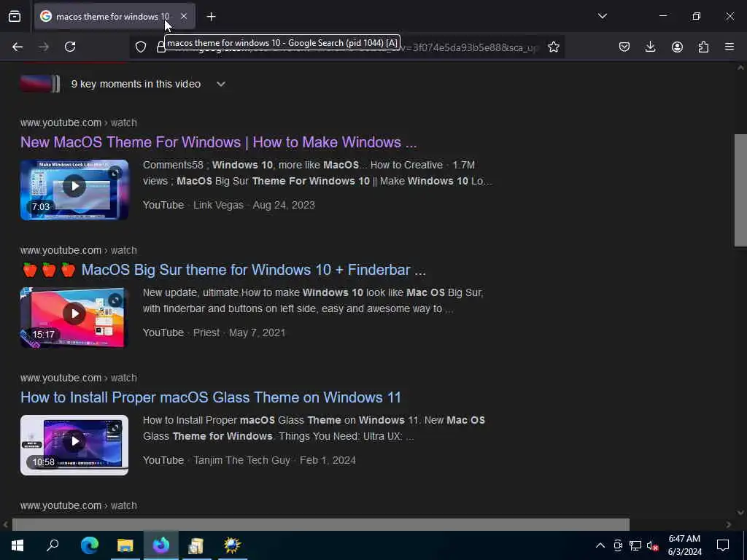This screenshot has height=560, width=747.
Task: Reload the current page
Action: 70,47
